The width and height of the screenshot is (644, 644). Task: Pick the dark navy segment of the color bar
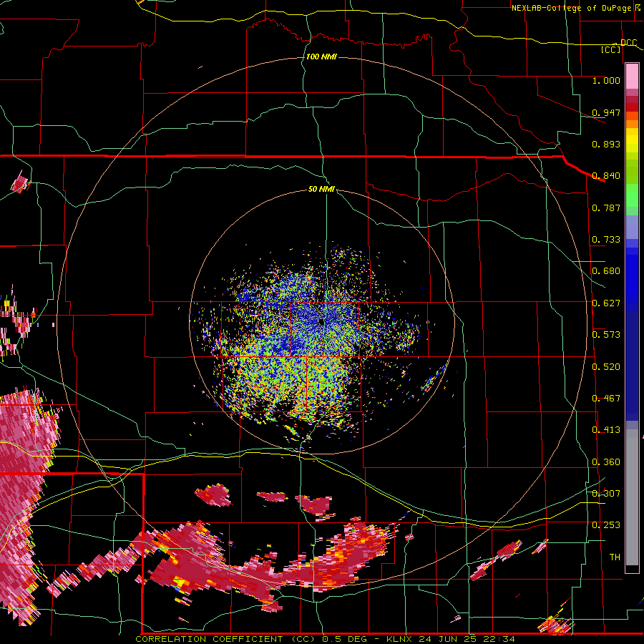tap(632, 366)
